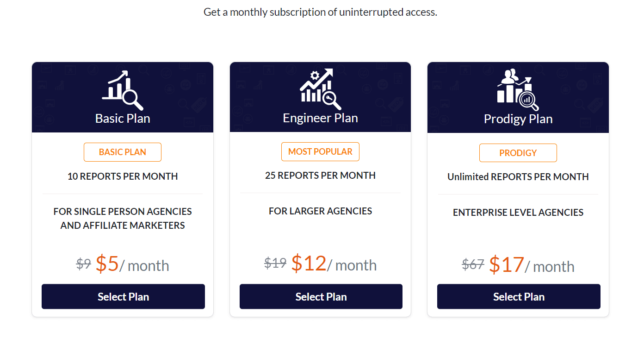This screenshot has width=644, height=339.
Task: Click the ENTERPRISE LEVEL AGENCIES description
Action: click(x=518, y=213)
